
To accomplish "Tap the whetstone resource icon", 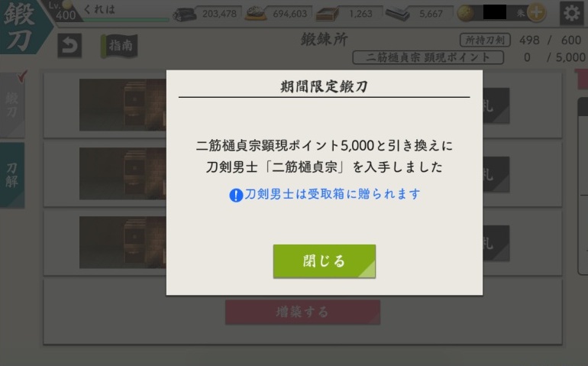I will click(x=398, y=14).
